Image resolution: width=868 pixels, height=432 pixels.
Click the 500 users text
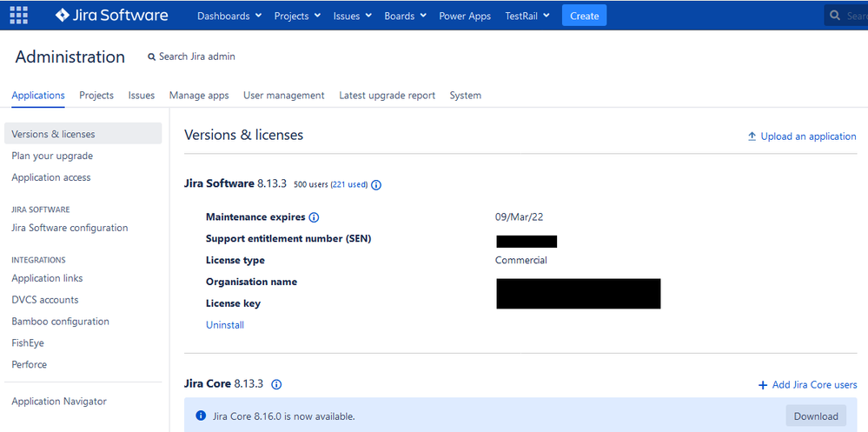pyautogui.click(x=311, y=185)
